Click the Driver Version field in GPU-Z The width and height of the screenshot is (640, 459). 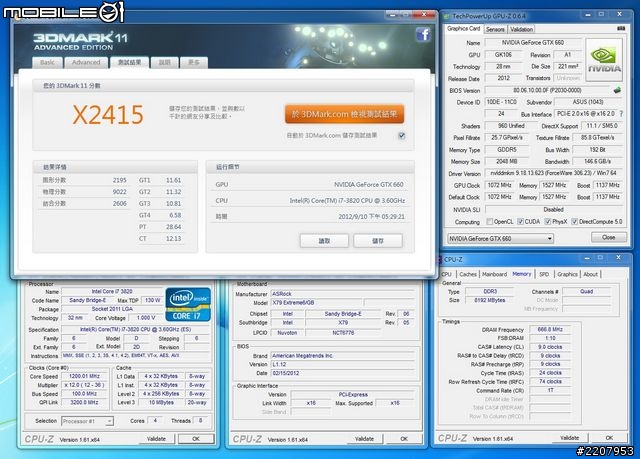[553, 173]
